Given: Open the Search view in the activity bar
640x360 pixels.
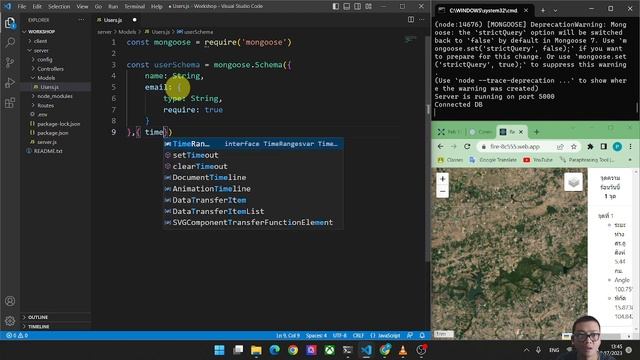Looking at the screenshot, I should tap(10, 42).
